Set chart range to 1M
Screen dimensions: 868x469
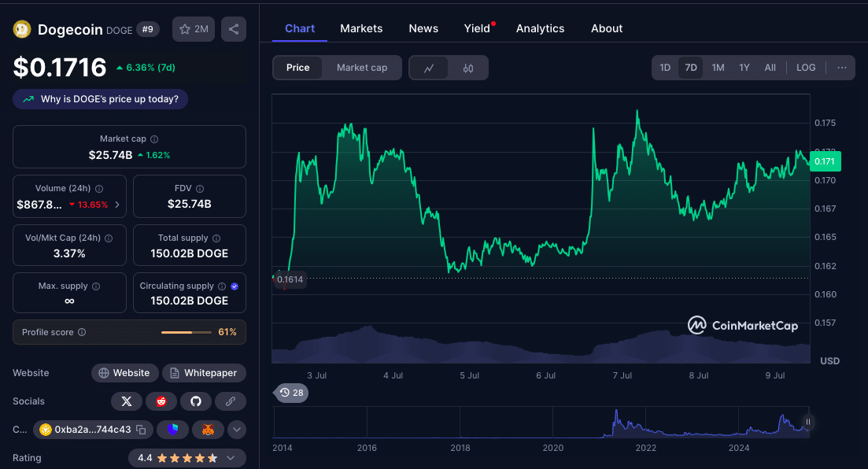pyautogui.click(x=718, y=68)
